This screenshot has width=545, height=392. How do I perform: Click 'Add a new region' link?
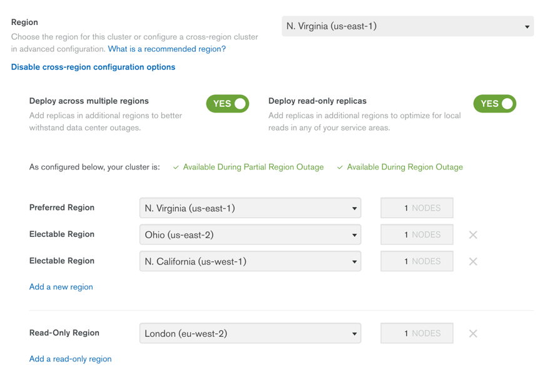pos(61,287)
